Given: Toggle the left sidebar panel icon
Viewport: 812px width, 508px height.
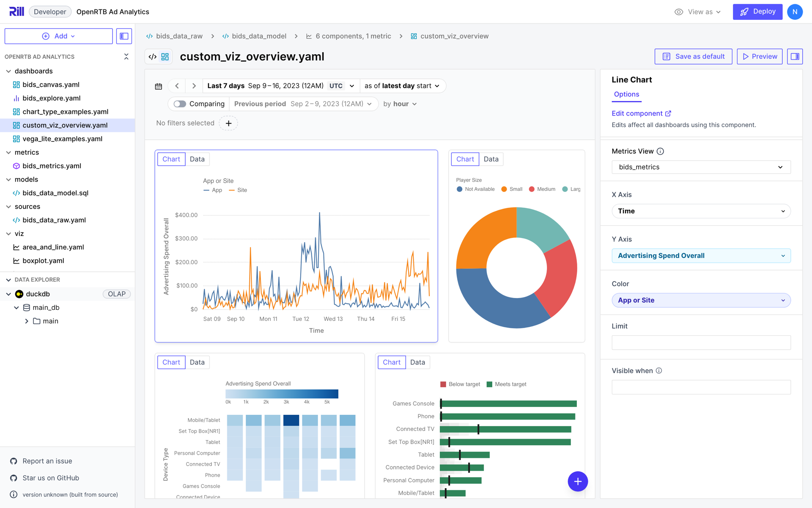Looking at the screenshot, I should point(124,36).
